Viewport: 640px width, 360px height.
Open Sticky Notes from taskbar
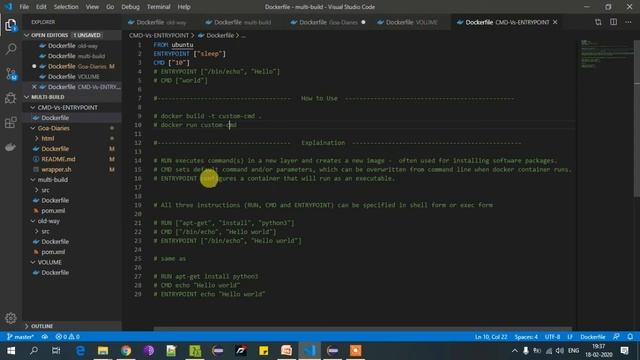point(264,351)
